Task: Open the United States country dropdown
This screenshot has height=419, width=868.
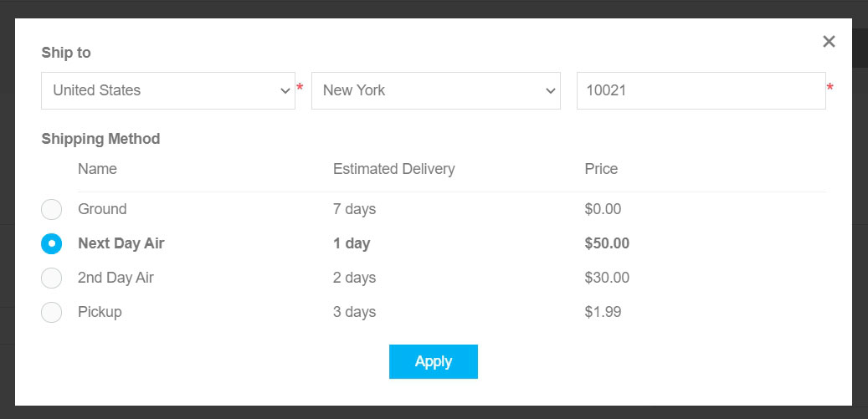Action: [x=167, y=90]
